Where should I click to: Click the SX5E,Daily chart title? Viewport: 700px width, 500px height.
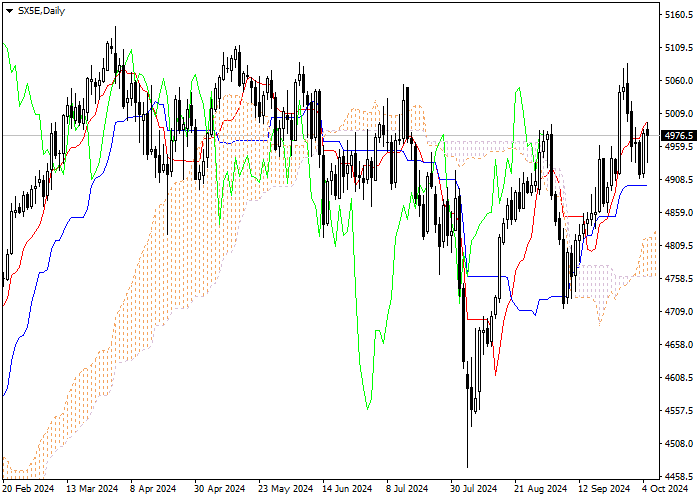pos(41,11)
